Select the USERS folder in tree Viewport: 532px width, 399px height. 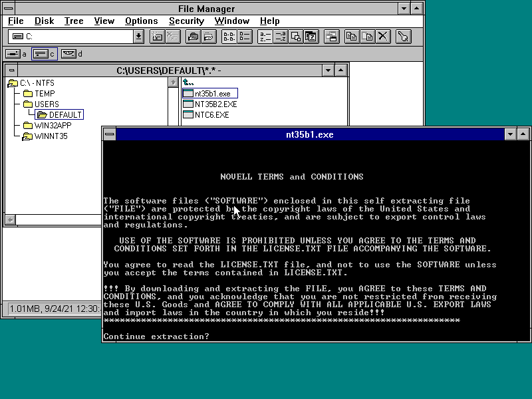pos(41,104)
